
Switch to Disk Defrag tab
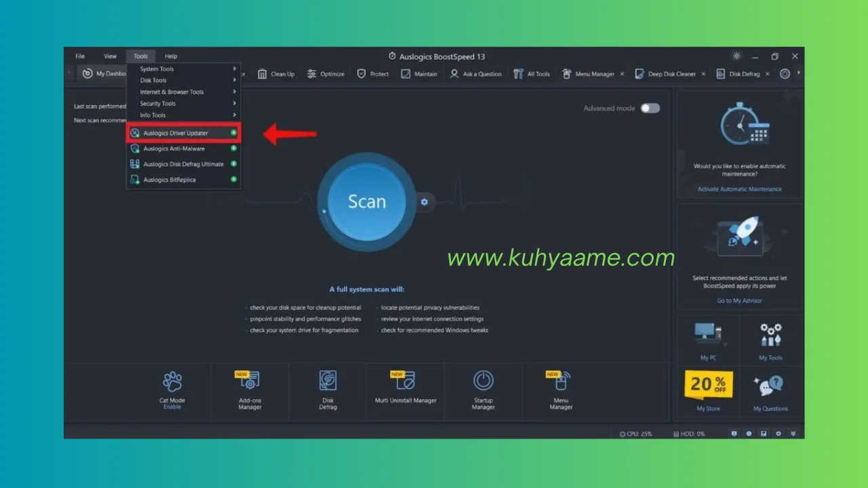point(738,74)
